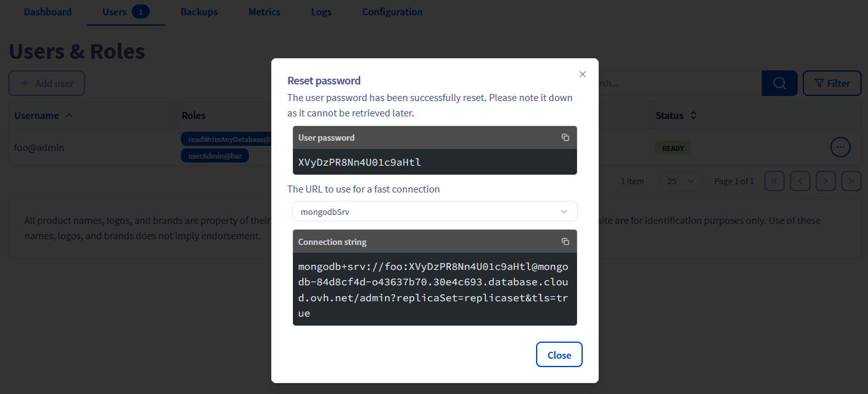The height and width of the screenshot is (394, 868).
Task: Switch to the Backups tab
Action: point(199,12)
